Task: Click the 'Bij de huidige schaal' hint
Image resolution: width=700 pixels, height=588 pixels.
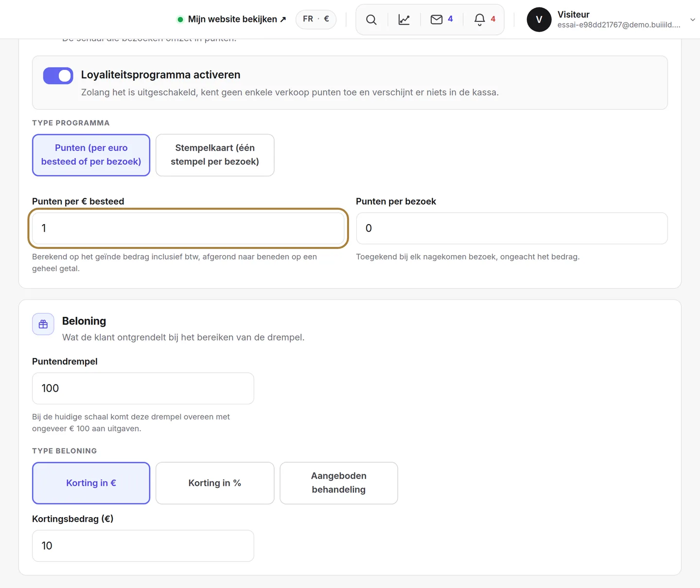Action: [x=131, y=423]
